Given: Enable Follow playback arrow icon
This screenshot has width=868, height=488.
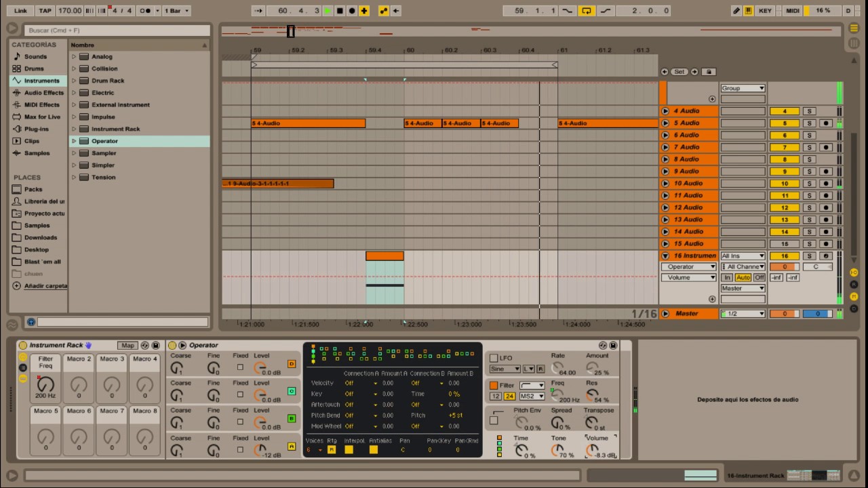Looking at the screenshot, I should [258, 11].
